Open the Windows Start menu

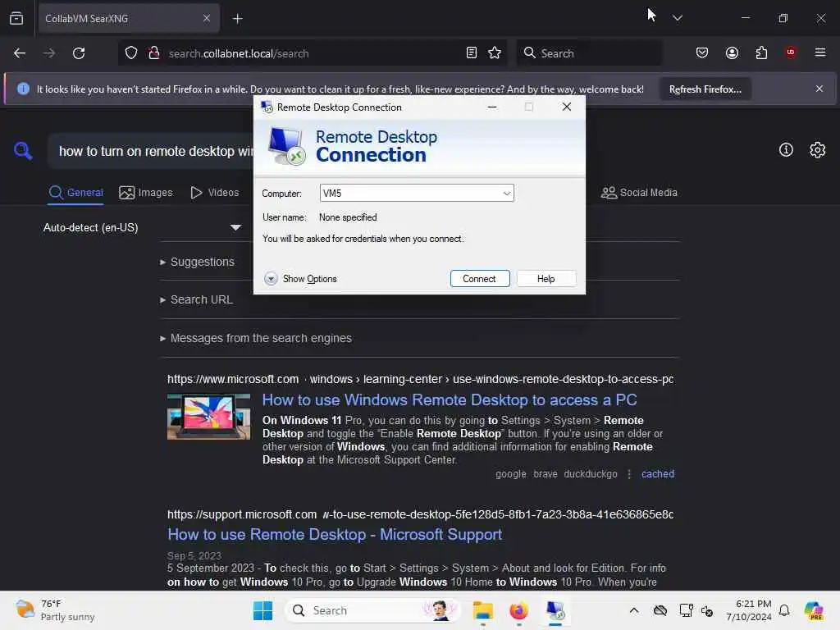point(262,610)
